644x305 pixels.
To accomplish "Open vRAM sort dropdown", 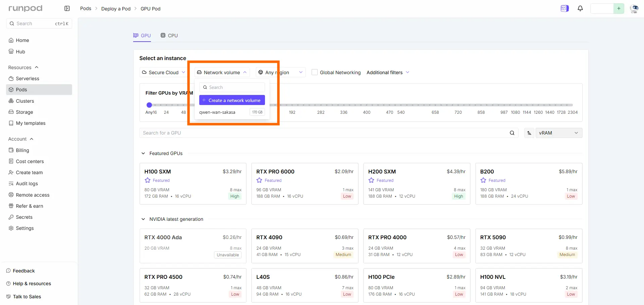I will click(x=559, y=133).
